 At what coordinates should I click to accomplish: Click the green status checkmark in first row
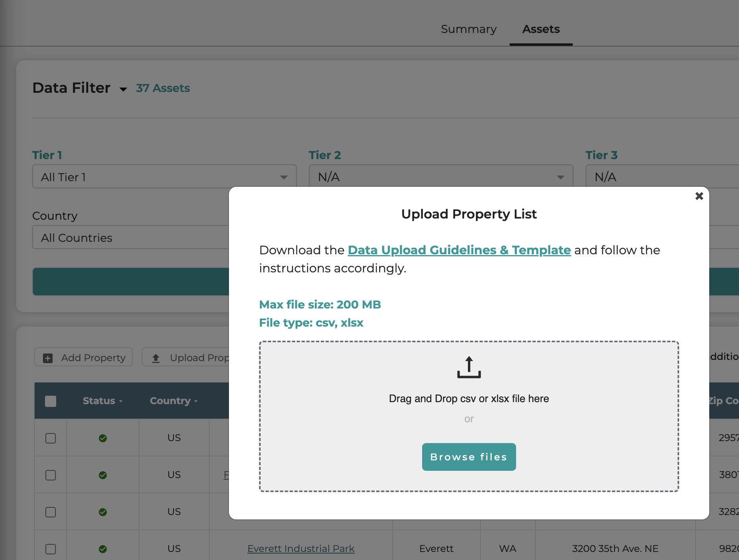point(103,438)
